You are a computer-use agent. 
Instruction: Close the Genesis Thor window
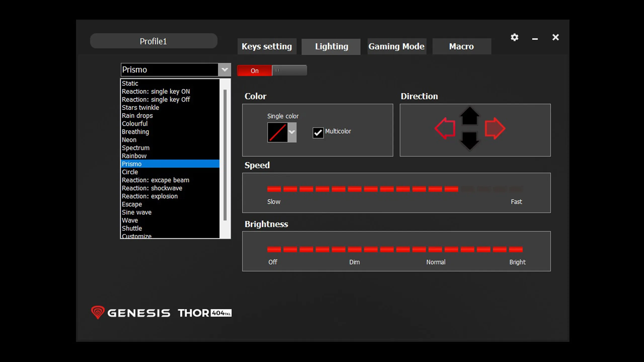[x=555, y=37]
